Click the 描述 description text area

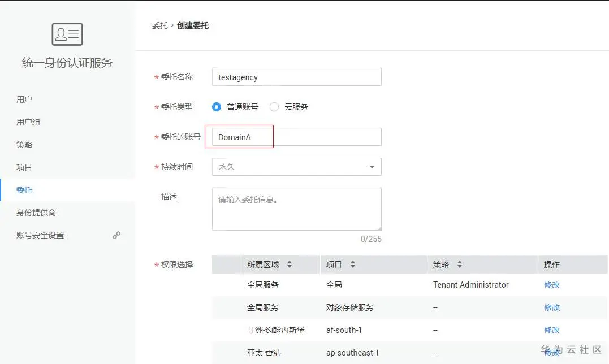point(296,209)
